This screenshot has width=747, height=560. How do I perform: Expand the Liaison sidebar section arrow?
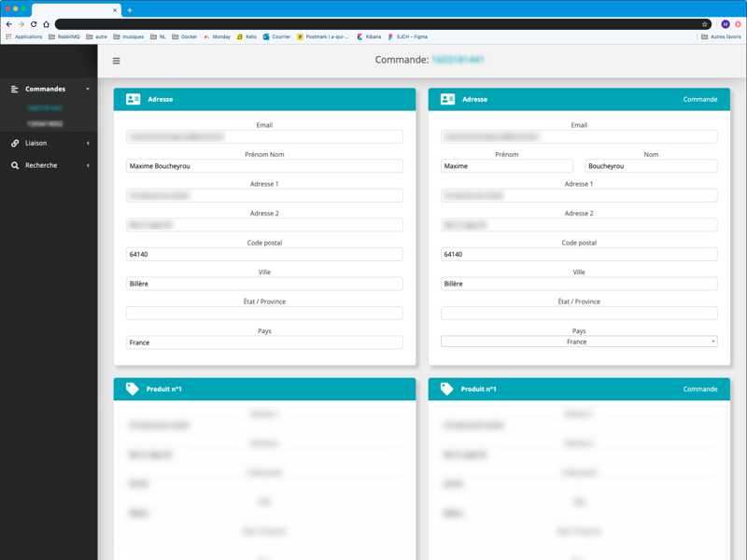point(88,144)
